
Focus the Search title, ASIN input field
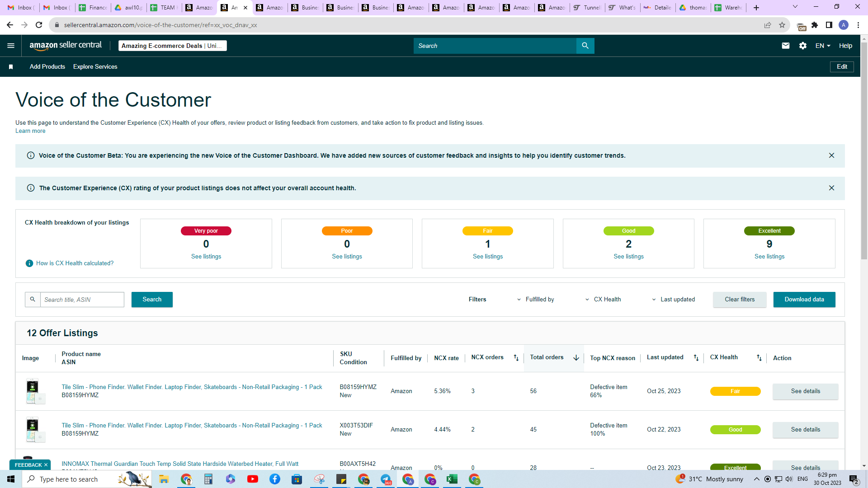click(82, 300)
